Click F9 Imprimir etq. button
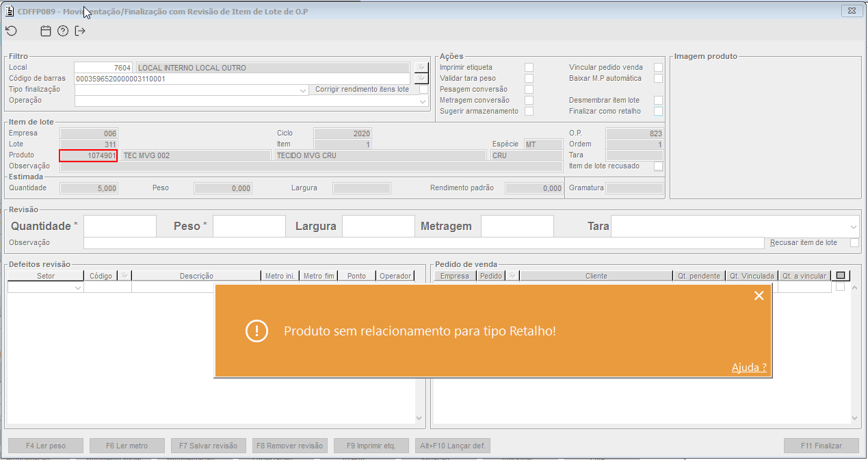This screenshot has width=868, height=460. (371, 446)
